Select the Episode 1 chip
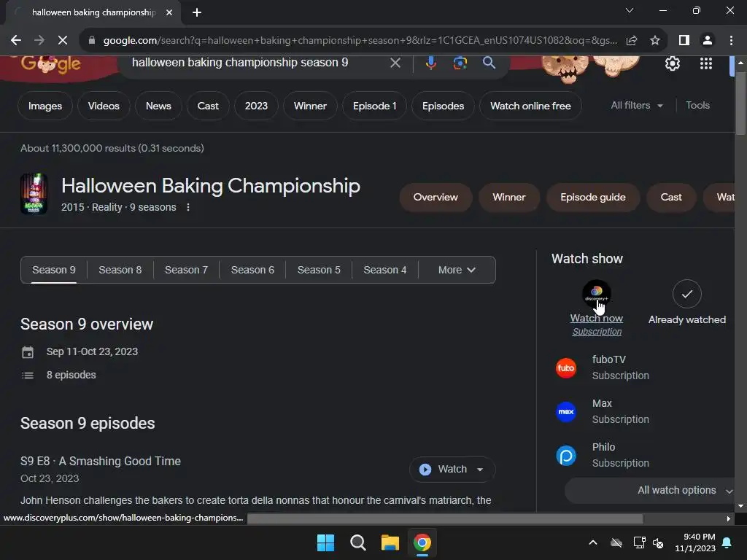The height and width of the screenshot is (560, 747). pyautogui.click(x=374, y=106)
